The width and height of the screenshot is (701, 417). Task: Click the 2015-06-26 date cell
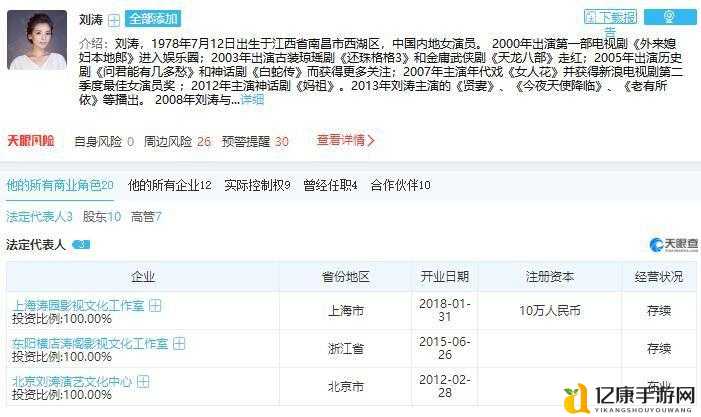click(444, 348)
